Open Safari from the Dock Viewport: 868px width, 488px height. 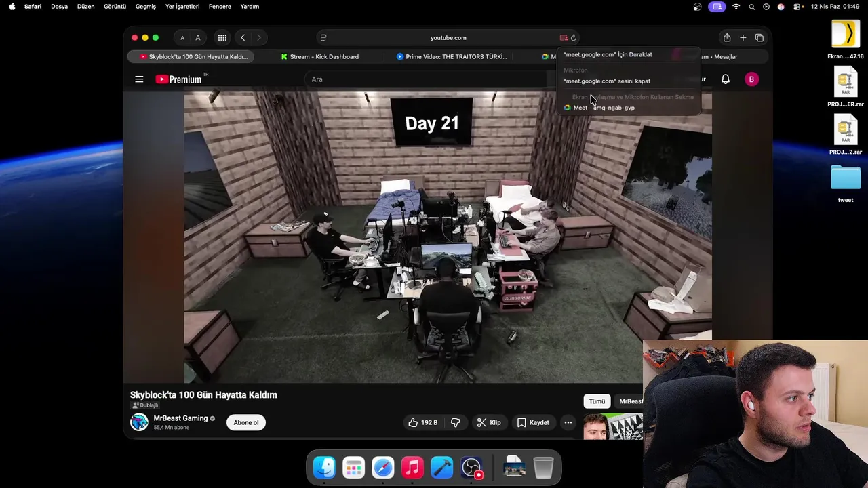pyautogui.click(x=383, y=467)
